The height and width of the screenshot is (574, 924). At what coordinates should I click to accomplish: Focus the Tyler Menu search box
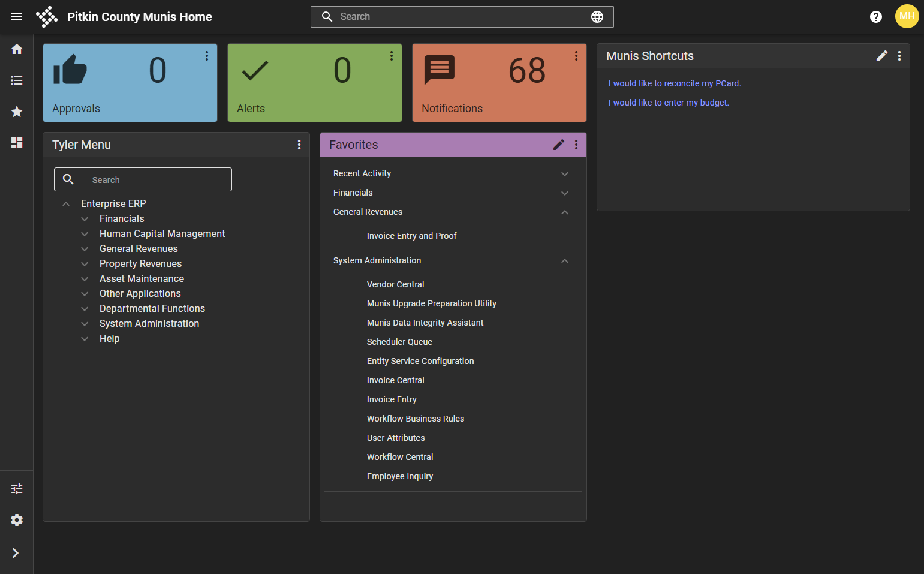(x=143, y=179)
